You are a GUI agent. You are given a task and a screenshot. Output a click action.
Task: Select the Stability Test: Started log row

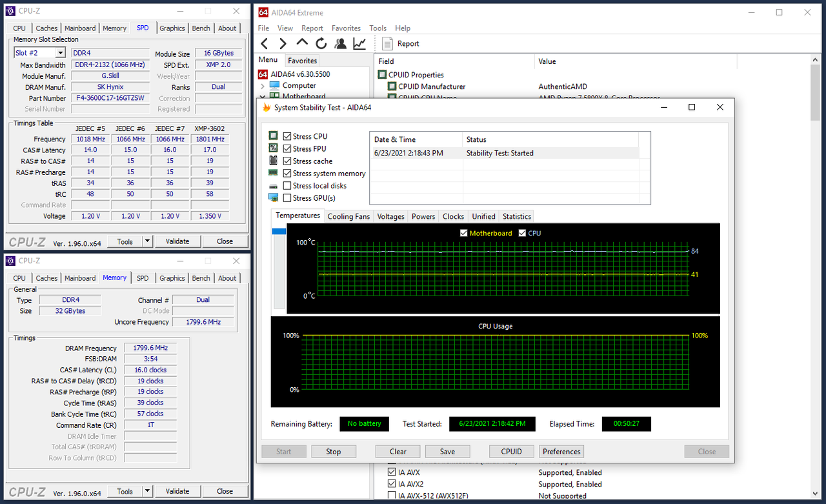(x=504, y=153)
